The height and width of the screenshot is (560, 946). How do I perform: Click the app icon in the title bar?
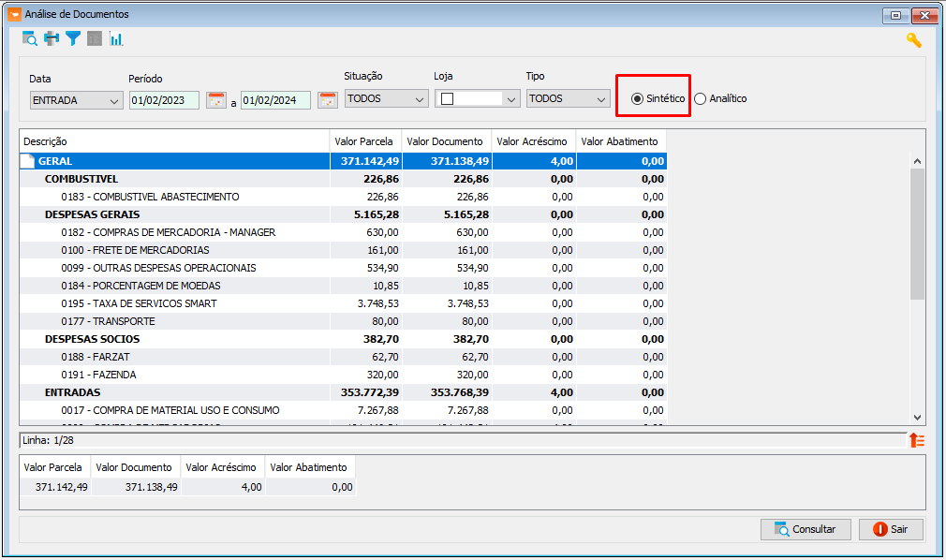click(x=14, y=14)
